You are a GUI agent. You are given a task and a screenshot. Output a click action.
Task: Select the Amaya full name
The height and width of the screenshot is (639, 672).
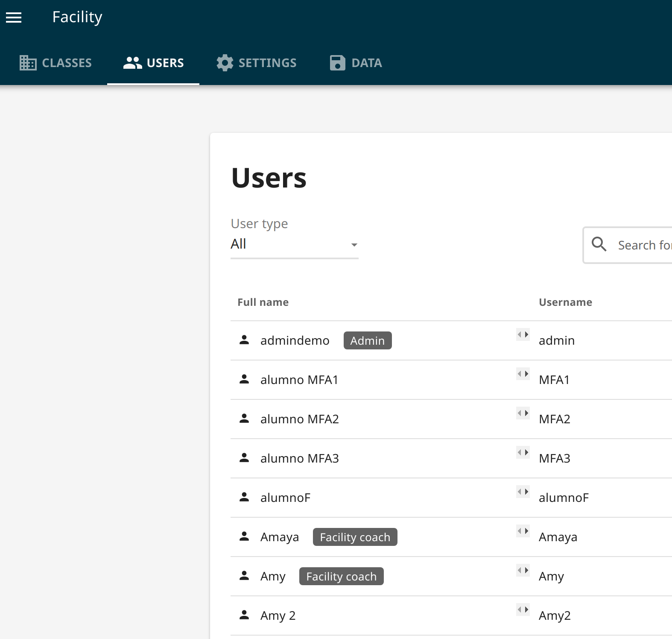(x=280, y=537)
